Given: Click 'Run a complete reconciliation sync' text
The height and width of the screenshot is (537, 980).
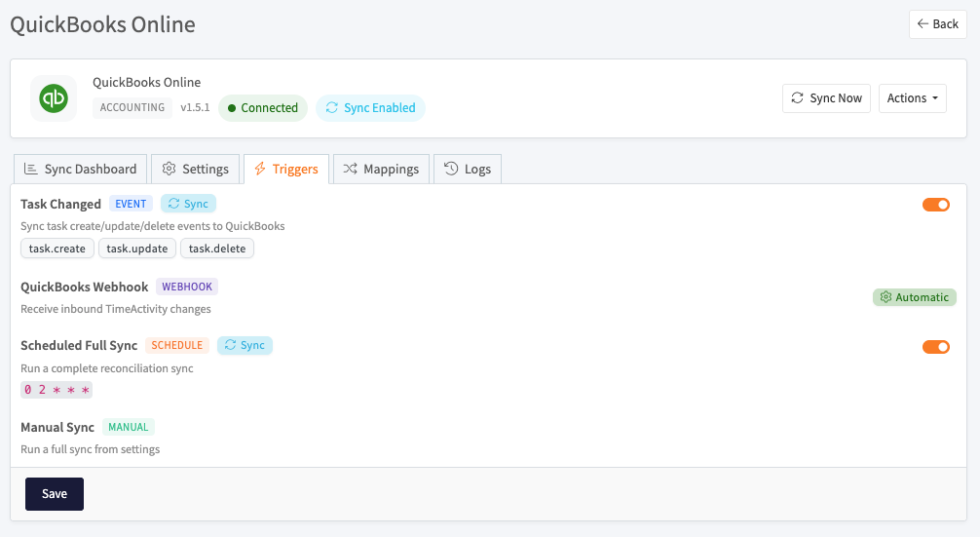Looking at the screenshot, I should pos(107,368).
